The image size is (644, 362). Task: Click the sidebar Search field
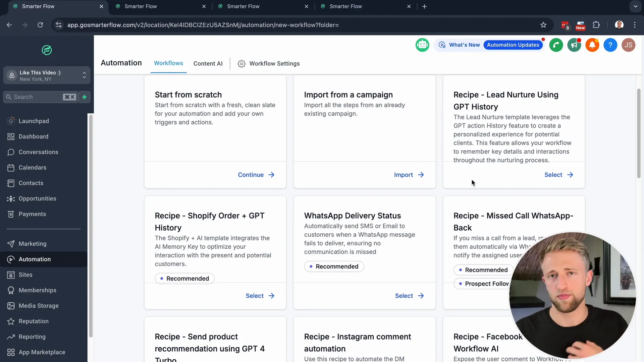[41, 97]
